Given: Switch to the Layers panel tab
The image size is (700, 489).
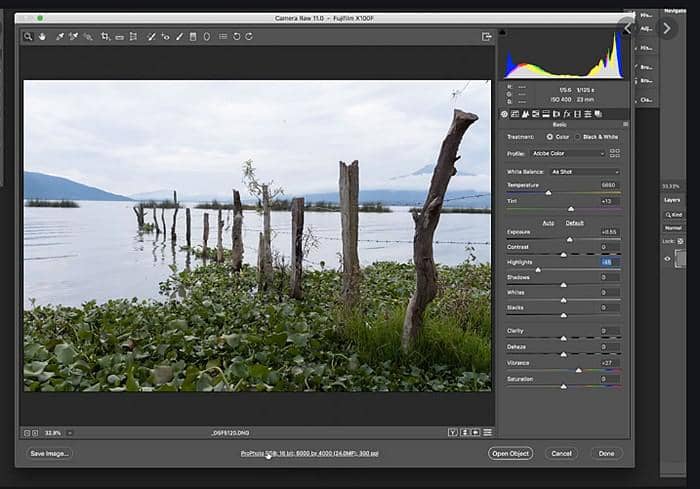Looking at the screenshot, I should (673, 199).
